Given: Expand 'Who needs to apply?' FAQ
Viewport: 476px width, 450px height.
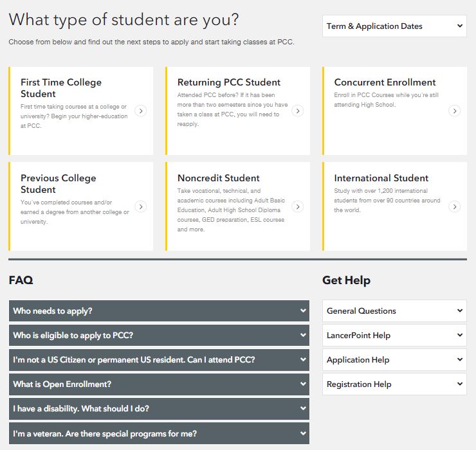Looking at the screenshot, I should [159, 310].
